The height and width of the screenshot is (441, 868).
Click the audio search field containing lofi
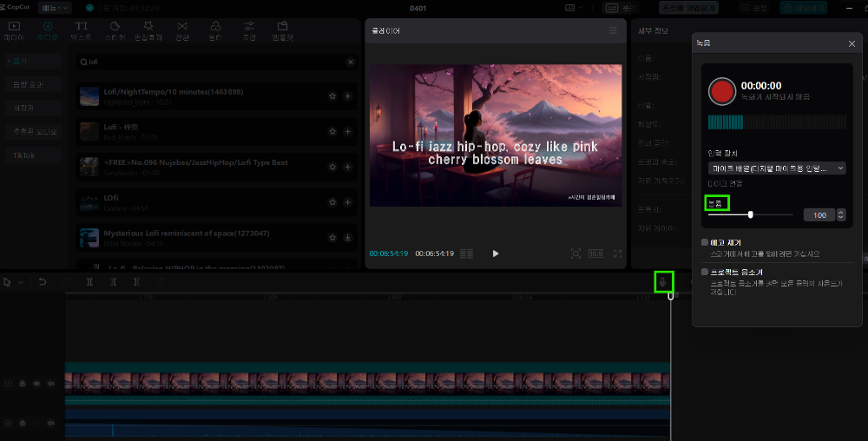pyautogui.click(x=216, y=62)
